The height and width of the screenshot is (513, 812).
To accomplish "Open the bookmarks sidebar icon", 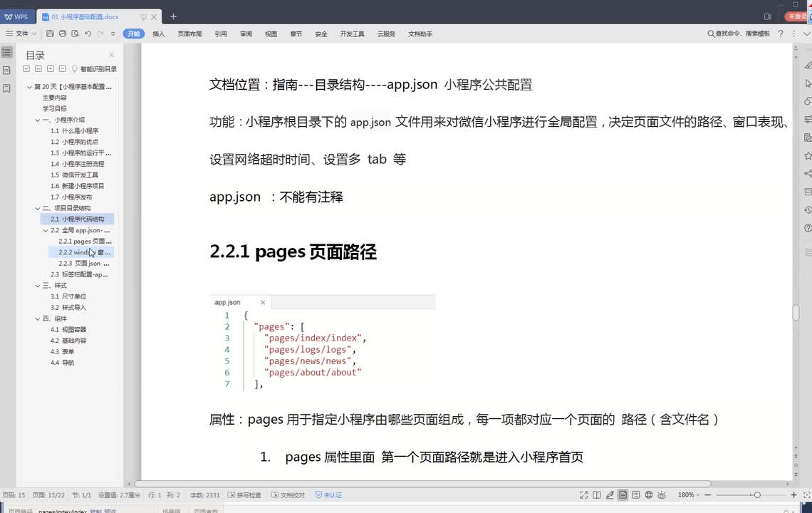I will point(6,88).
